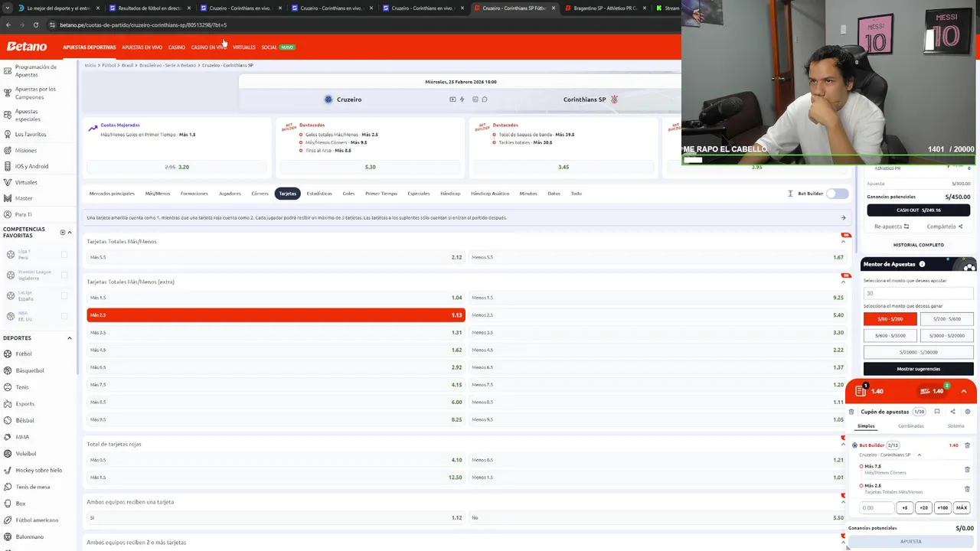
Task: Select Tenis sport icon
Action: coord(7,387)
